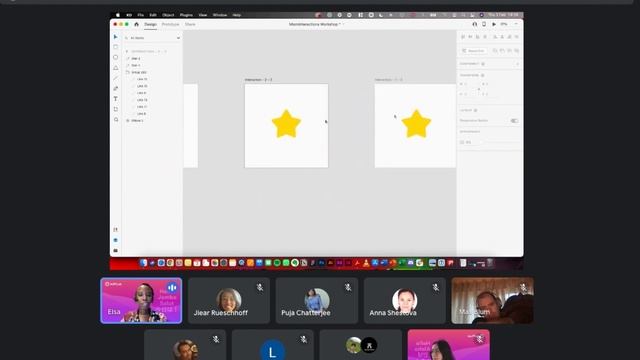640x360 pixels.
Task: Click Elsa's video tile
Action: tap(141, 301)
